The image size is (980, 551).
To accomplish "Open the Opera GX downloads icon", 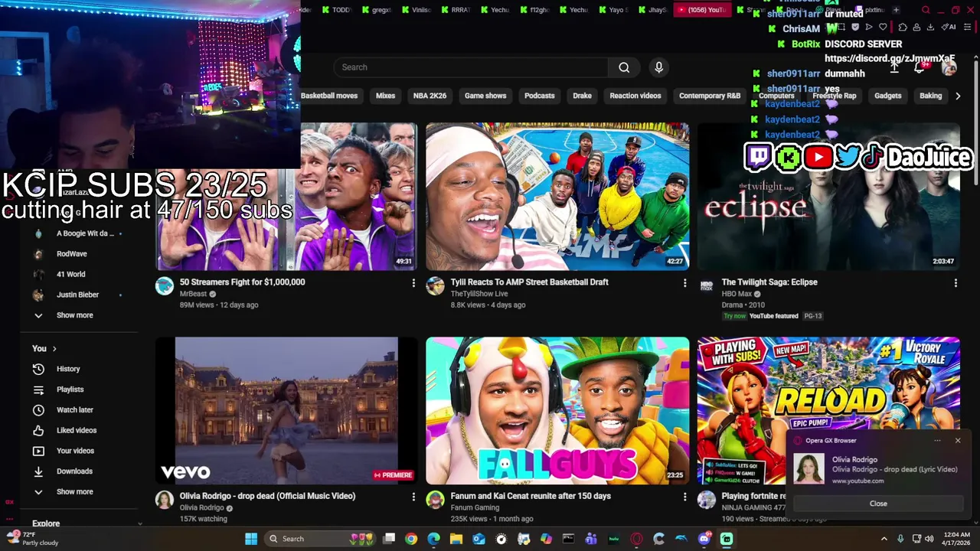I will (930, 27).
